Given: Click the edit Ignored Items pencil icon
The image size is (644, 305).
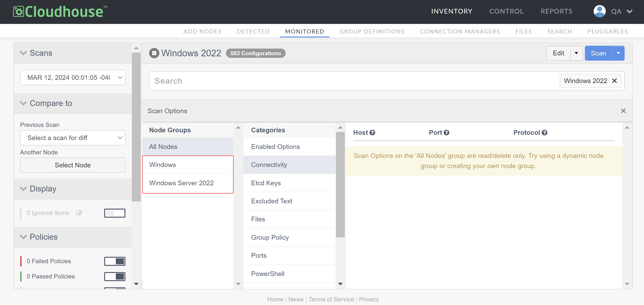Looking at the screenshot, I should click(x=79, y=213).
